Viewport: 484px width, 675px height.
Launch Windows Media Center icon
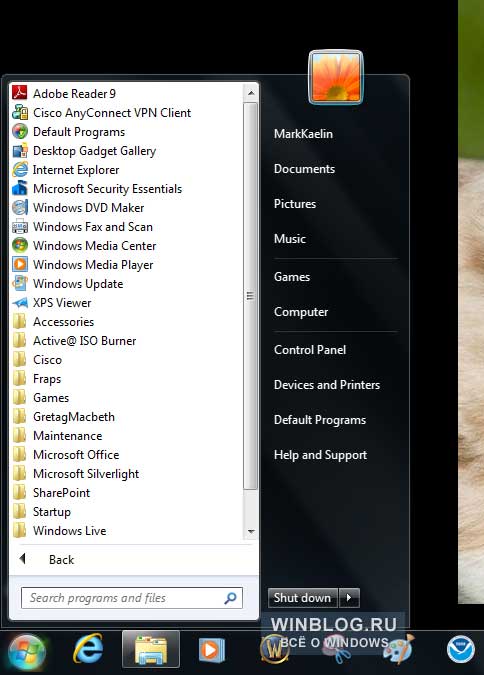(x=20, y=245)
